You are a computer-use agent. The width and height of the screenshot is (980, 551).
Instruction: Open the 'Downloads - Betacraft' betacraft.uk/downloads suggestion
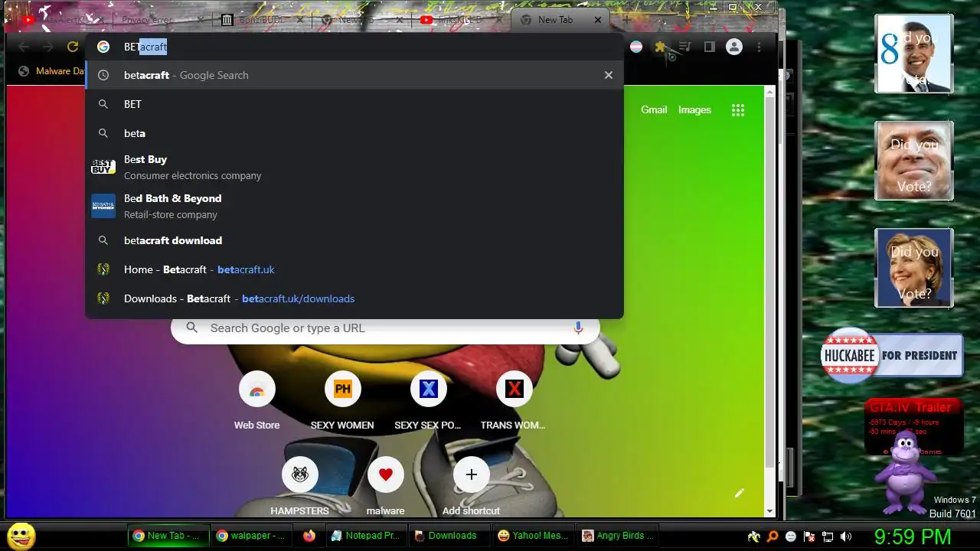[x=354, y=298]
